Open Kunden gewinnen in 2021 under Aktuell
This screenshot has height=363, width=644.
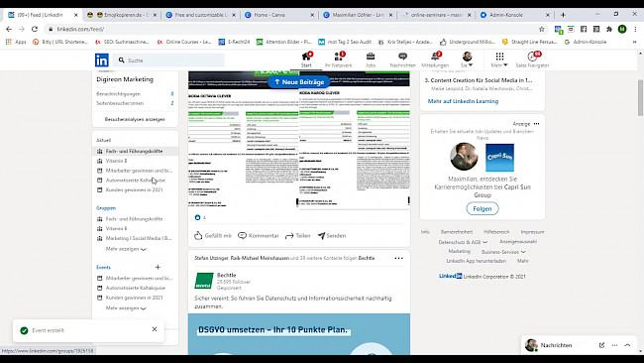point(135,189)
